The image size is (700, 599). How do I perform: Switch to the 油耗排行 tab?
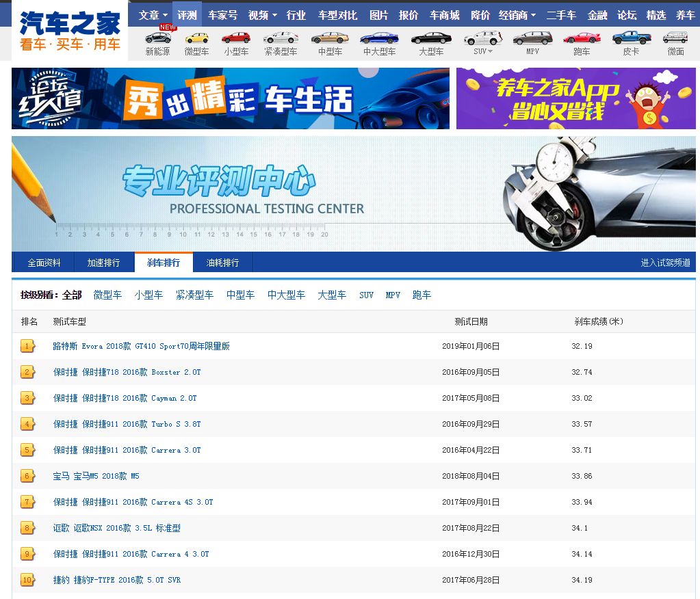point(222,263)
